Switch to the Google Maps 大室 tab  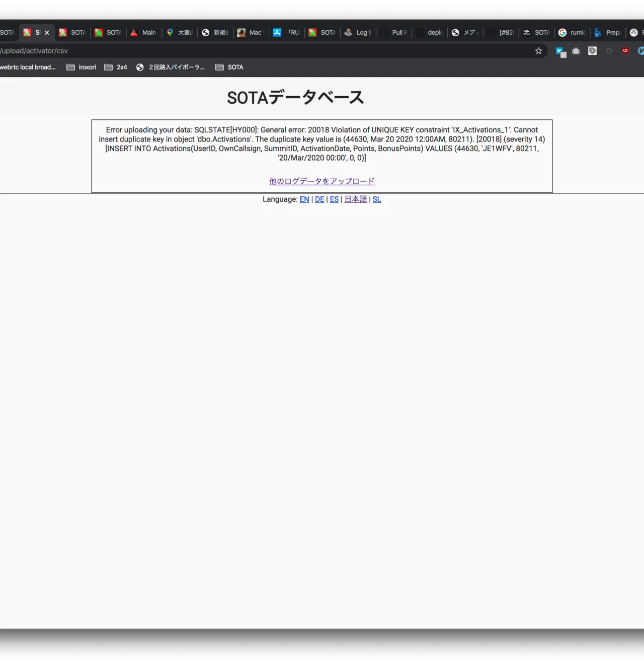point(180,33)
